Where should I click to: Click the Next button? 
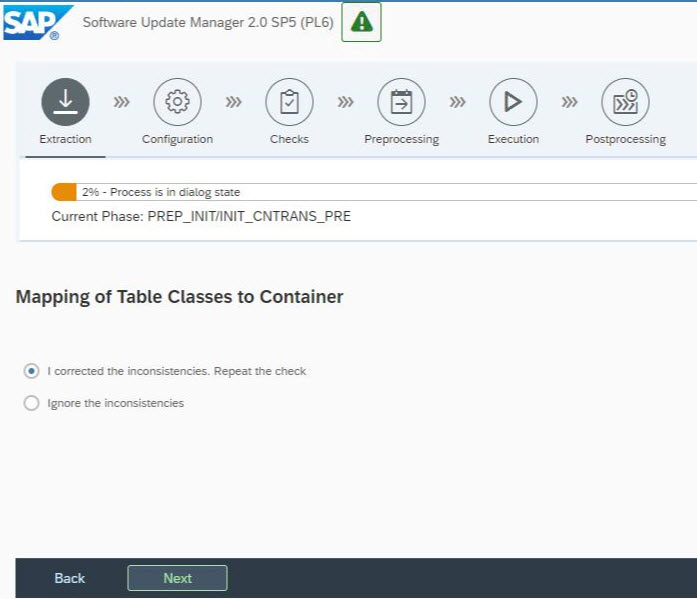(x=177, y=578)
